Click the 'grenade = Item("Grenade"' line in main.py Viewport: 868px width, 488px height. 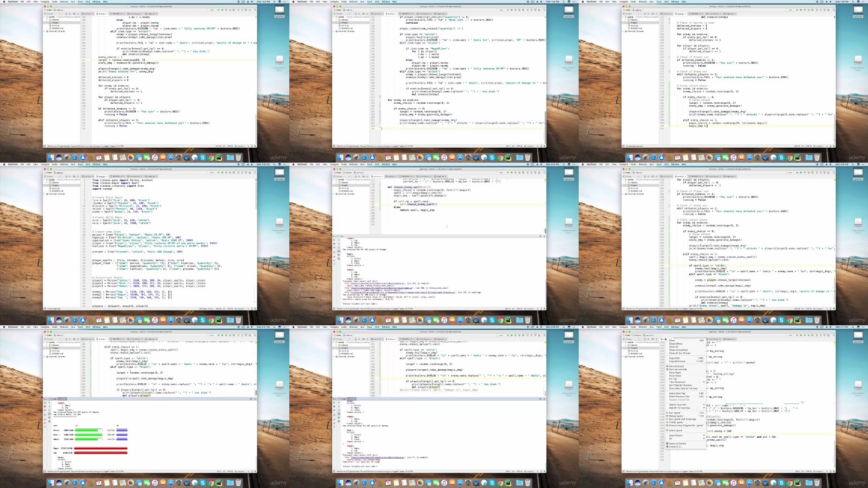(x=137, y=251)
